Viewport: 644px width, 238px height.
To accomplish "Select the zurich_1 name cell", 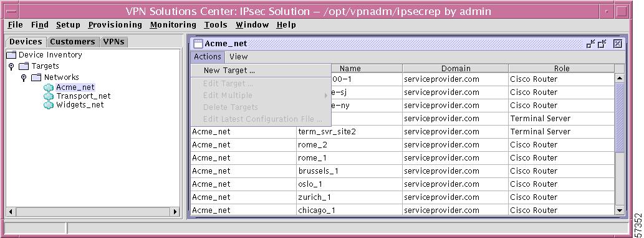I will [x=350, y=197].
